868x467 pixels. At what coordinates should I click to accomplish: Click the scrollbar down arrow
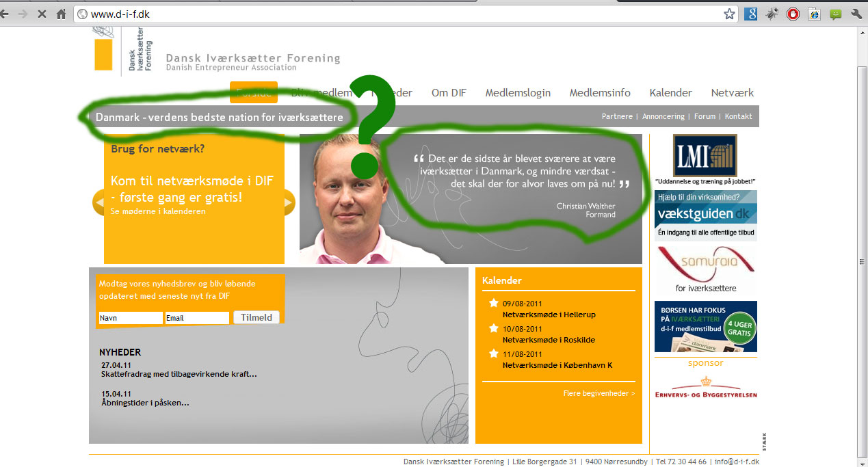click(863, 462)
